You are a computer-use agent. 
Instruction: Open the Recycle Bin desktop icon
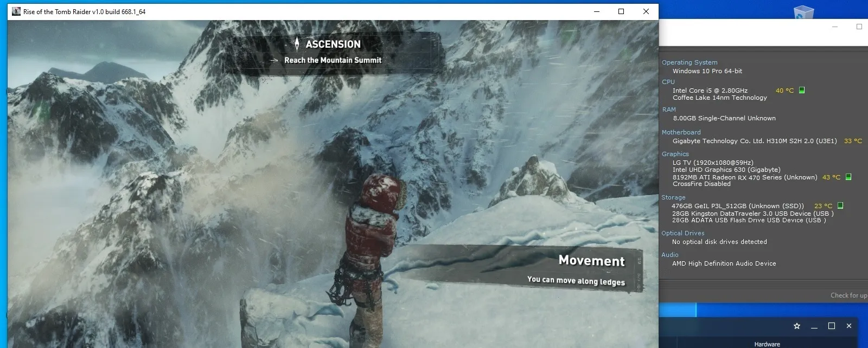803,12
